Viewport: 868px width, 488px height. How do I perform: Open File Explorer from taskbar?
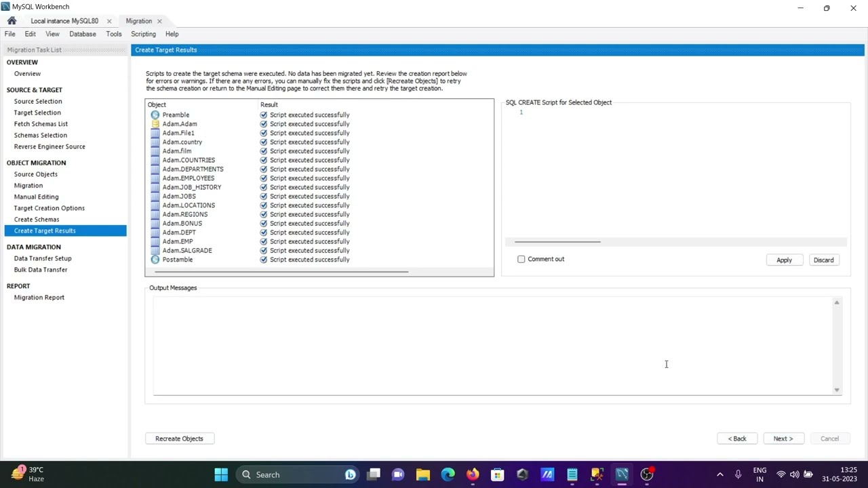point(423,474)
